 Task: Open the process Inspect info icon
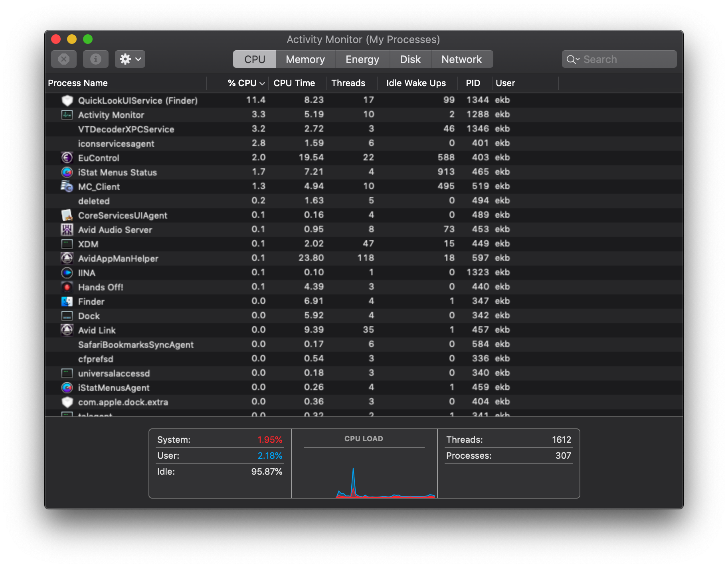(x=96, y=59)
